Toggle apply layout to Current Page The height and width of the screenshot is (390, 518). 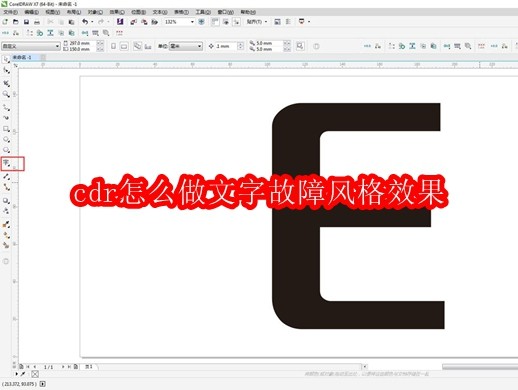pyautogui.click(x=148, y=46)
